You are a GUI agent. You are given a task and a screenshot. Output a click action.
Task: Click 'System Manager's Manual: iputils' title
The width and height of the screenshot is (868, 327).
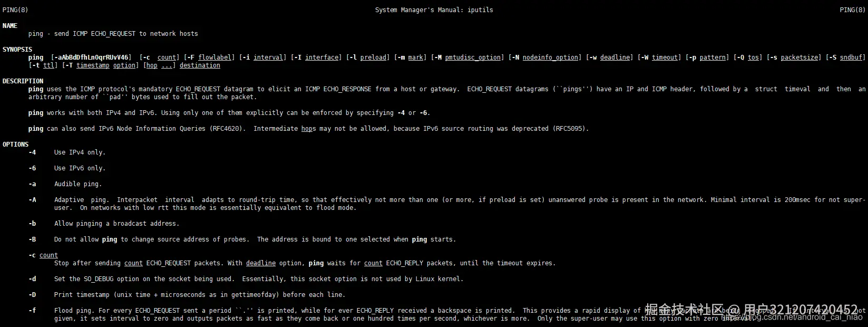point(434,10)
